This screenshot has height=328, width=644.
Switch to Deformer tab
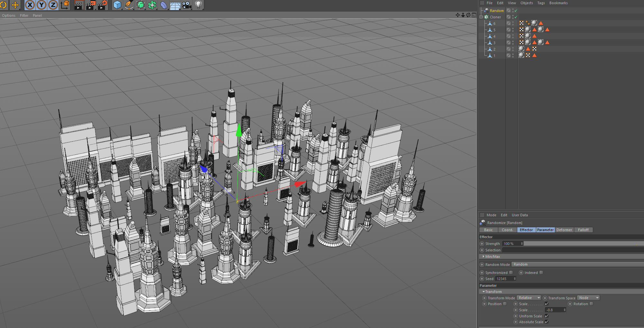564,230
